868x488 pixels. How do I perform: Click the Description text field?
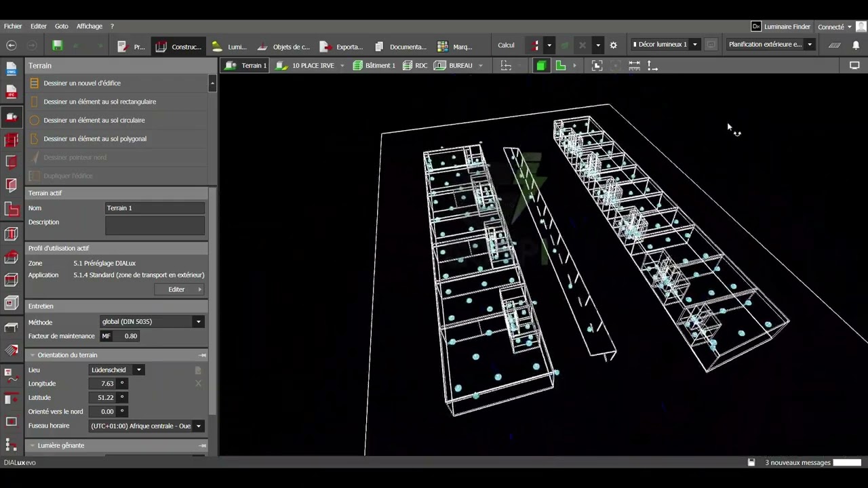pos(155,226)
